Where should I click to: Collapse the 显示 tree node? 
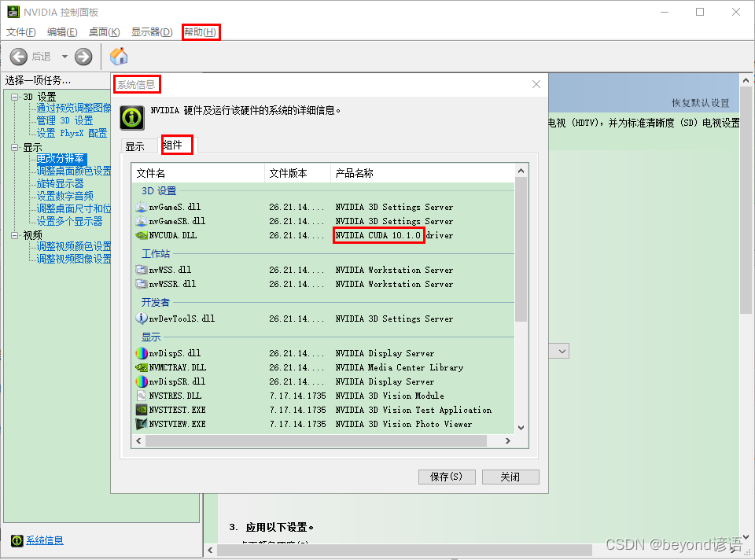(14, 147)
